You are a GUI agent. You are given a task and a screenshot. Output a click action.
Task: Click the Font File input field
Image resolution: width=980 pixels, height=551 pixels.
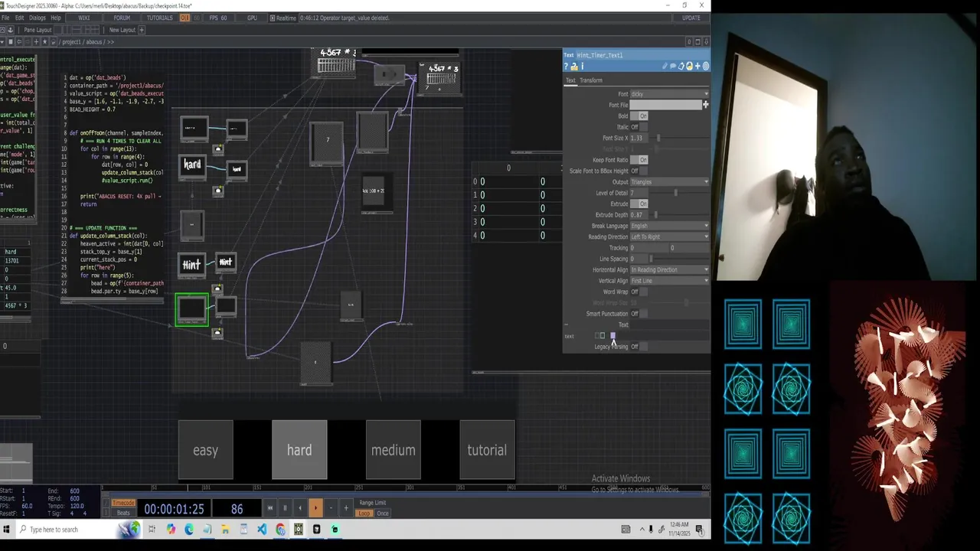(x=665, y=105)
